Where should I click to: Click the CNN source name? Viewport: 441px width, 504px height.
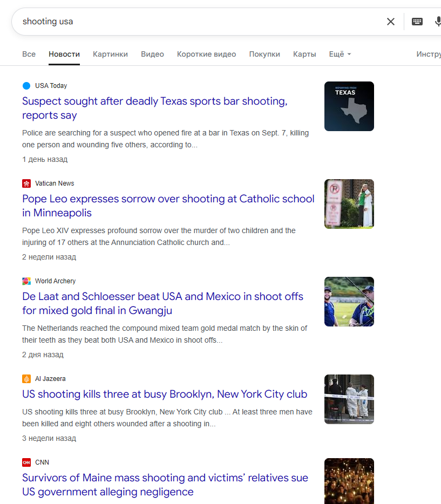pyautogui.click(x=42, y=462)
